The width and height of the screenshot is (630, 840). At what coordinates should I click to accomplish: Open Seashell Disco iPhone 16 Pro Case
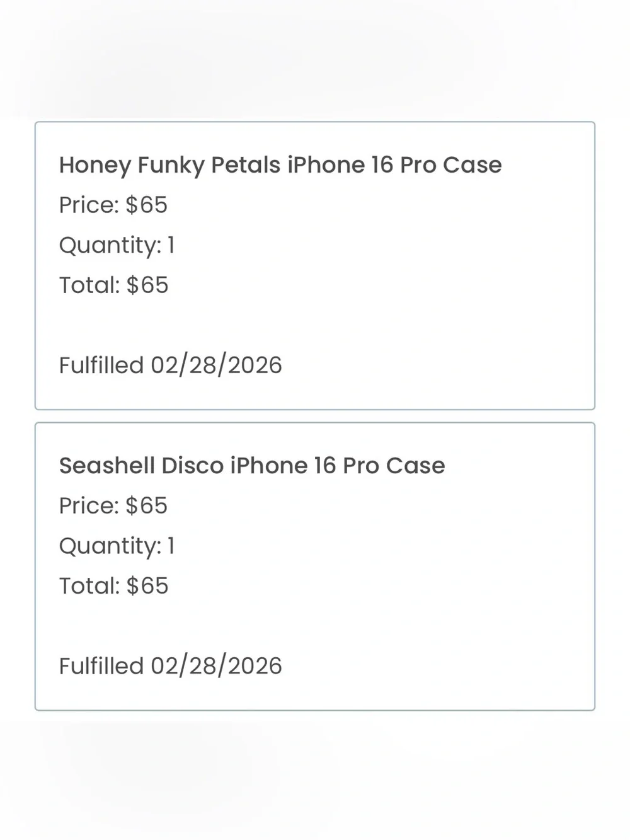click(252, 466)
